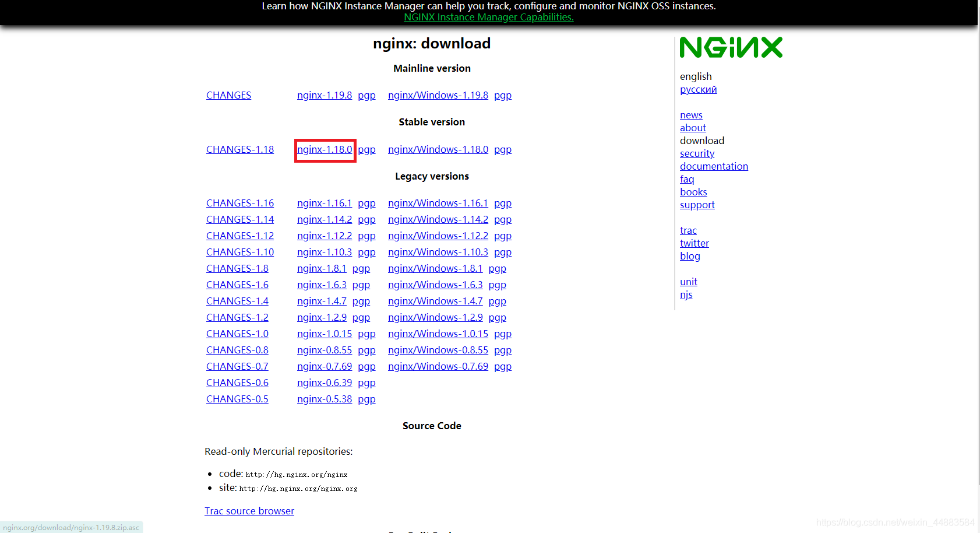Open CHANGES-0.6 link
Viewport: 980px width, 533px height.
[237, 383]
